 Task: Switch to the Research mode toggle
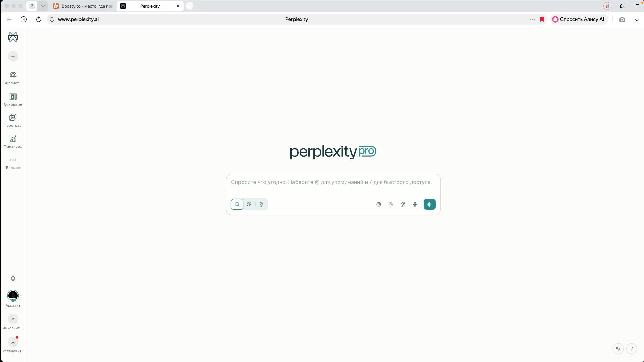pyautogui.click(x=249, y=204)
